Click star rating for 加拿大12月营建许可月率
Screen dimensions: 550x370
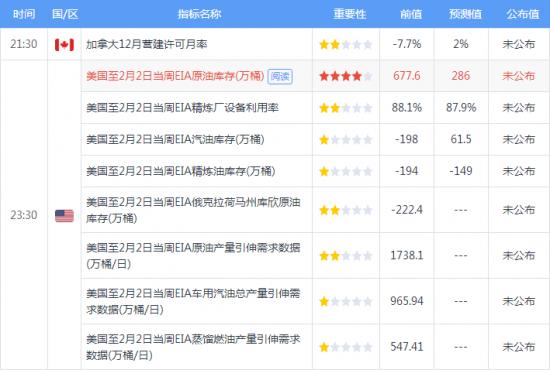pyautogui.click(x=346, y=45)
